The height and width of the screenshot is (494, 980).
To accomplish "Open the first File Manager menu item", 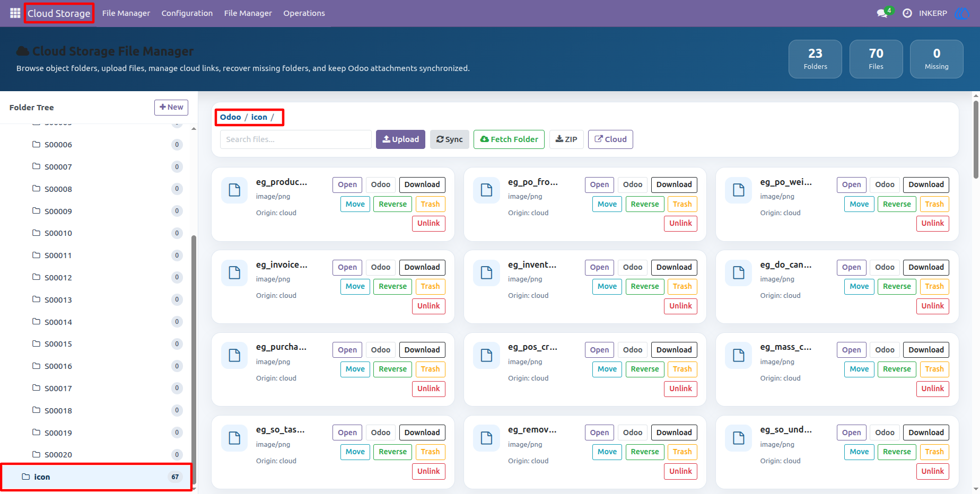I will (126, 13).
